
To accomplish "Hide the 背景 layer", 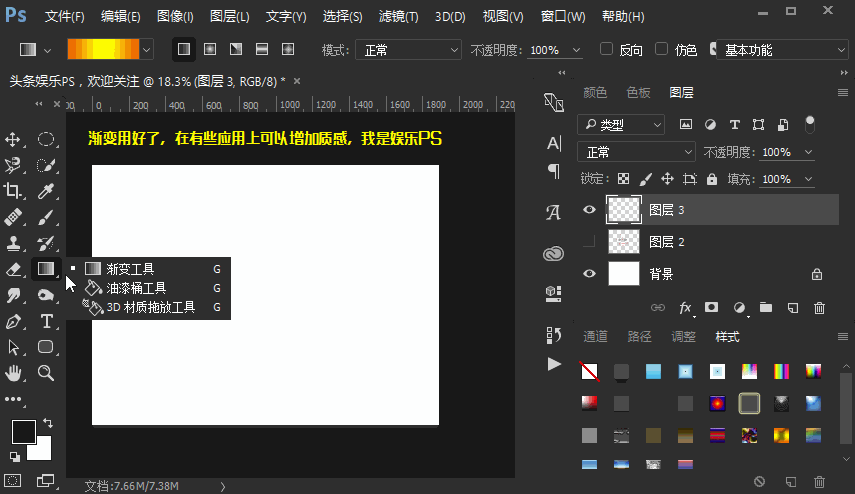I will 589,274.
